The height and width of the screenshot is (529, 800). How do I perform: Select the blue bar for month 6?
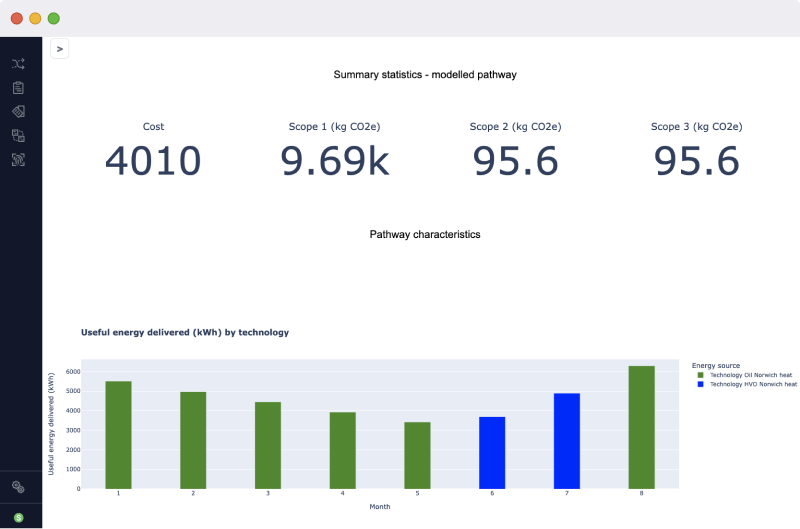pos(492,453)
